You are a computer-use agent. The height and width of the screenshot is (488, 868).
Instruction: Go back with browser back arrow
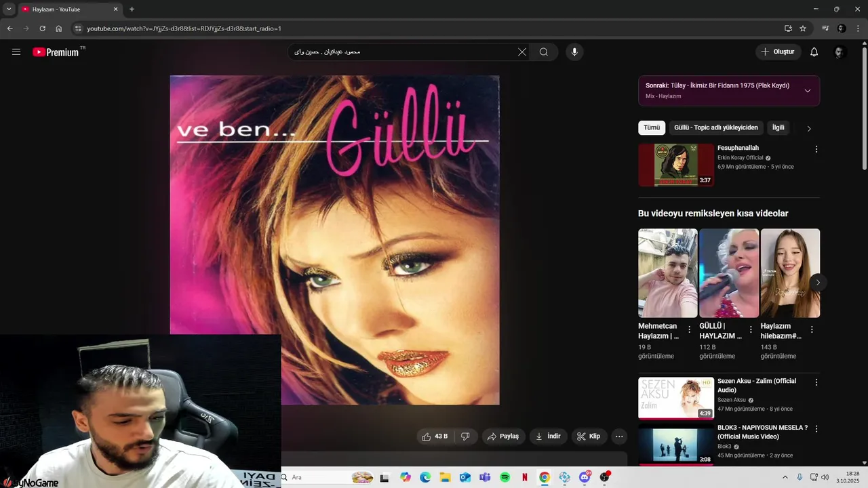click(x=9, y=28)
